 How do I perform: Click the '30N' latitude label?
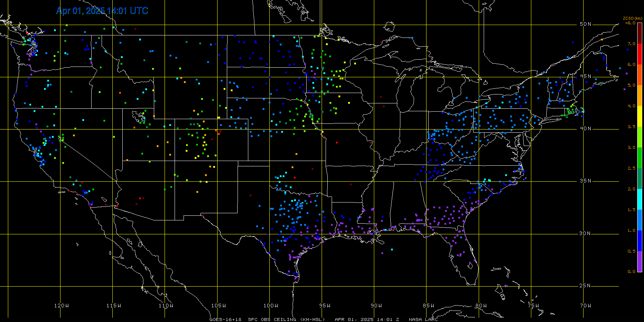pos(586,233)
